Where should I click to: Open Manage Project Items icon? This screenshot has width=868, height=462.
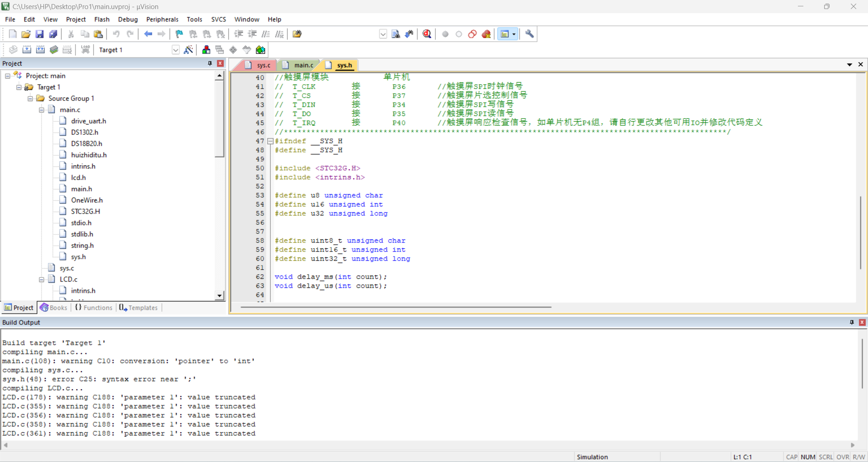(x=206, y=50)
